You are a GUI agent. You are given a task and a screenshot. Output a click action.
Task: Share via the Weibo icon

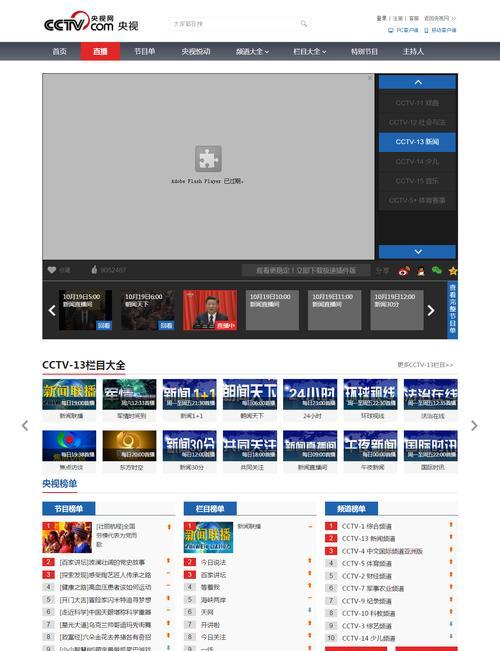[x=404, y=271]
